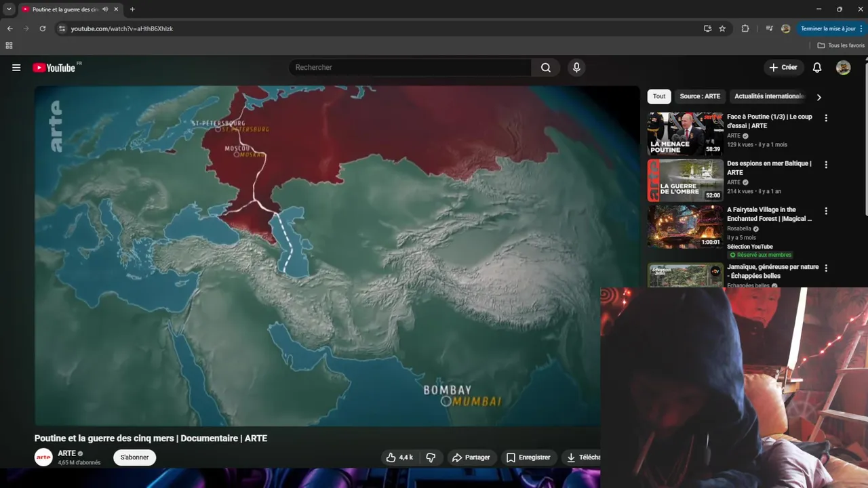
Task: Open more options for Des espions en mer Baltique
Action: click(x=826, y=165)
